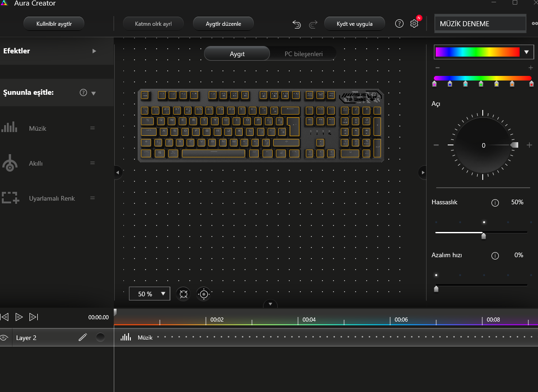Click the undo arrow icon
538x392 pixels.
click(297, 24)
